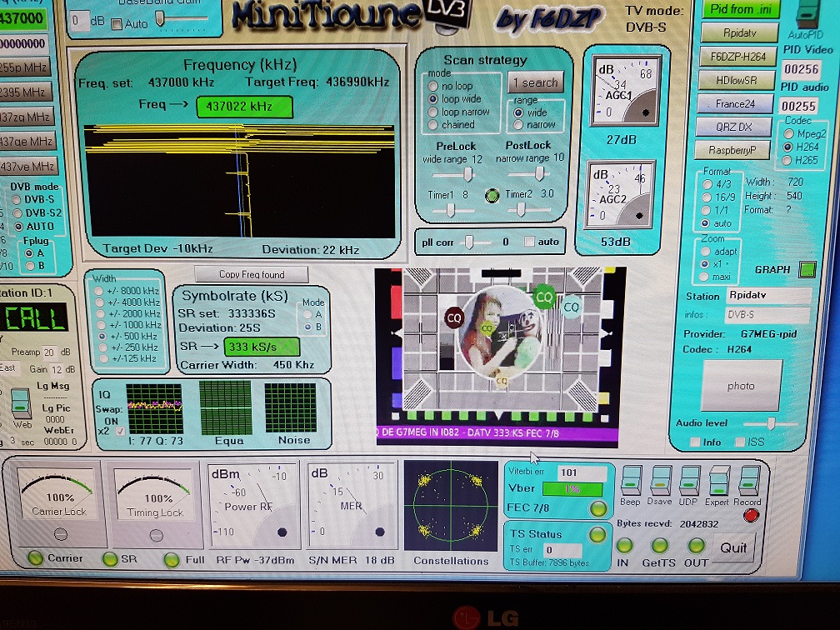Click the Copy Freq found button
The width and height of the screenshot is (840, 630).
point(252,274)
